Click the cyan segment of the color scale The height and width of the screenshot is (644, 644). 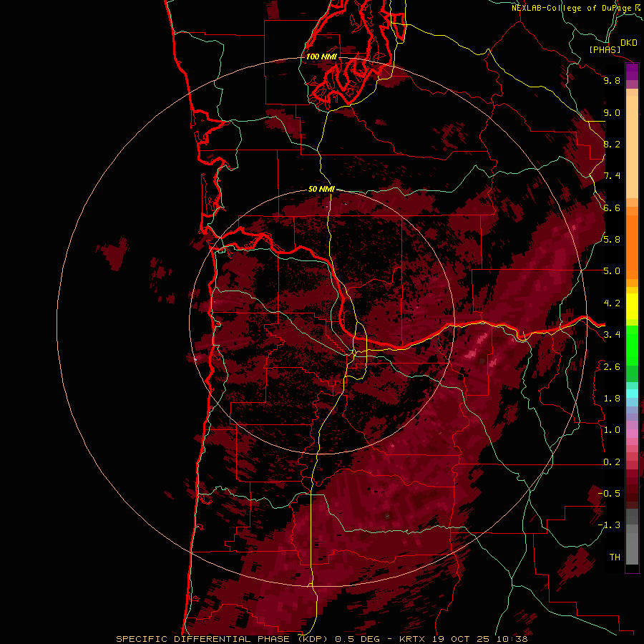[x=632, y=394]
